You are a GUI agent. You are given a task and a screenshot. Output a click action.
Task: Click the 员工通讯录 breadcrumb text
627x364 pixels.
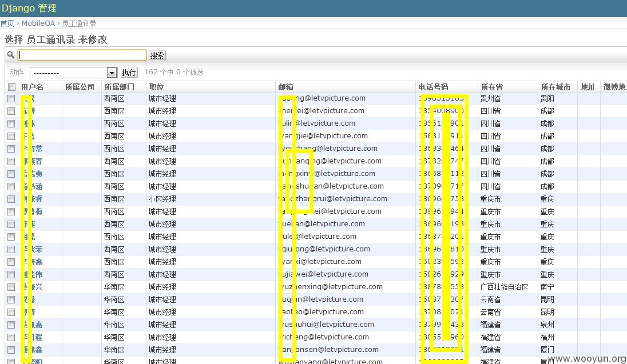click(x=79, y=23)
